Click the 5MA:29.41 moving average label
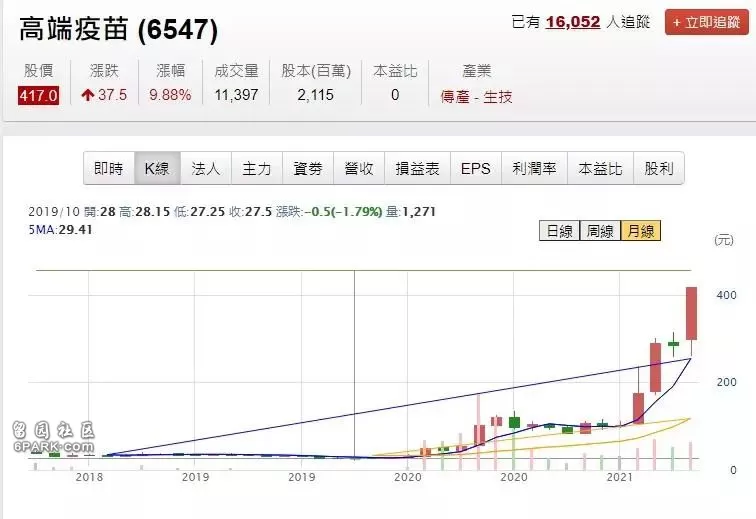Image resolution: width=756 pixels, height=519 pixels. point(60,230)
